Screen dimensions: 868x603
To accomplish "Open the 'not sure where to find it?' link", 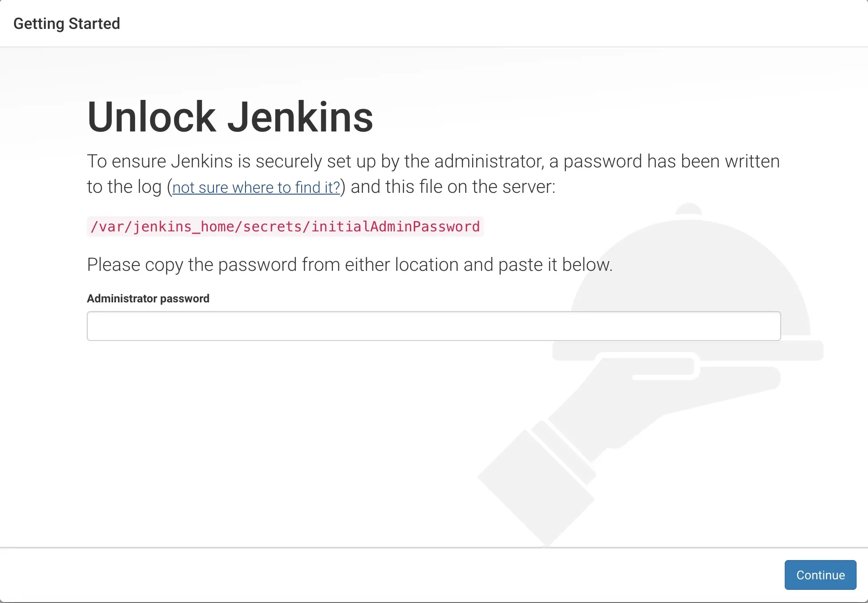I will click(x=256, y=187).
